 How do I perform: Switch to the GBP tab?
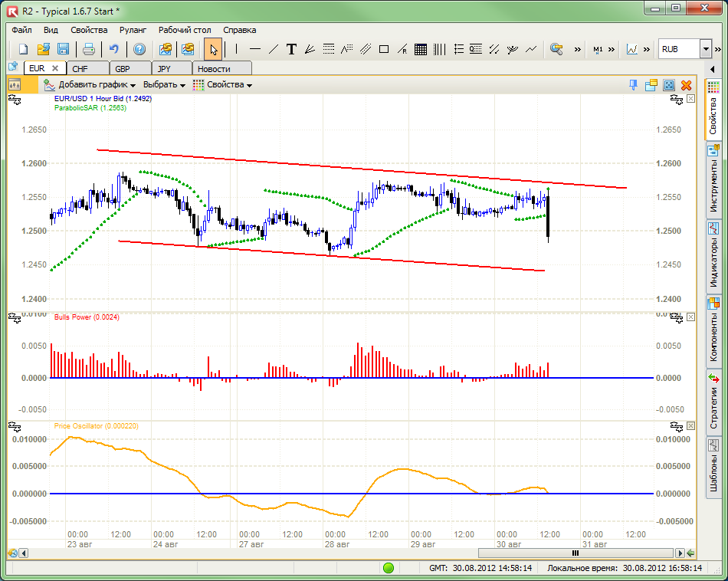130,69
